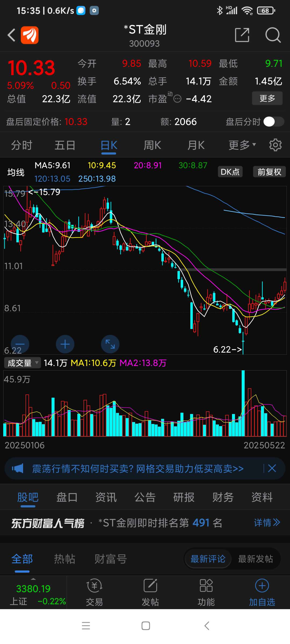290x644 pixels.
Task: Open chart settings gear icon
Action: pyautogui.click(x=275, y=145)
